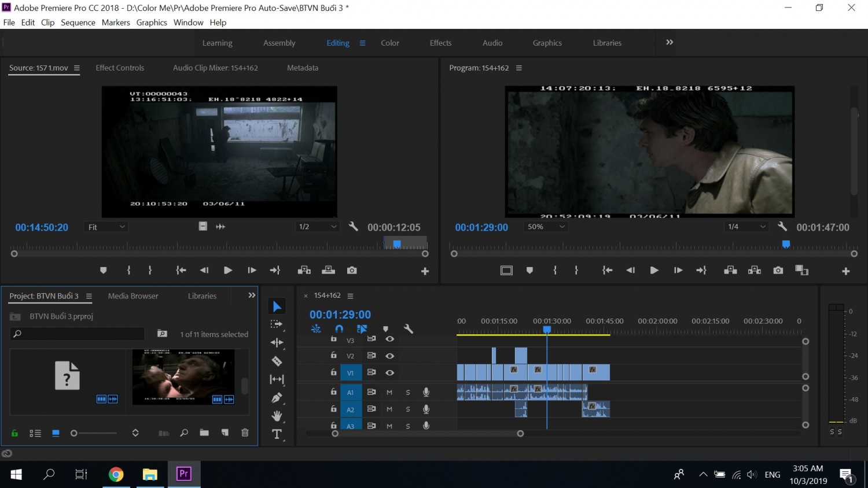Switch to the Hand tool

tap(277, 416)
